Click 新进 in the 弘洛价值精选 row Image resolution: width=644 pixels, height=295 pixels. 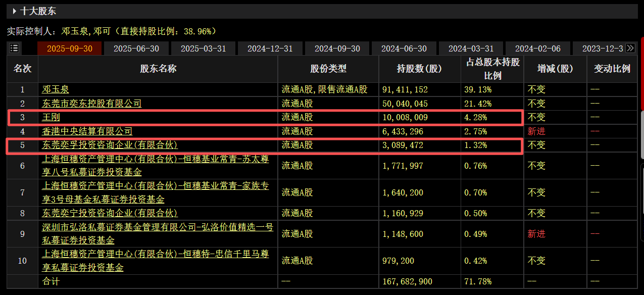536,234
